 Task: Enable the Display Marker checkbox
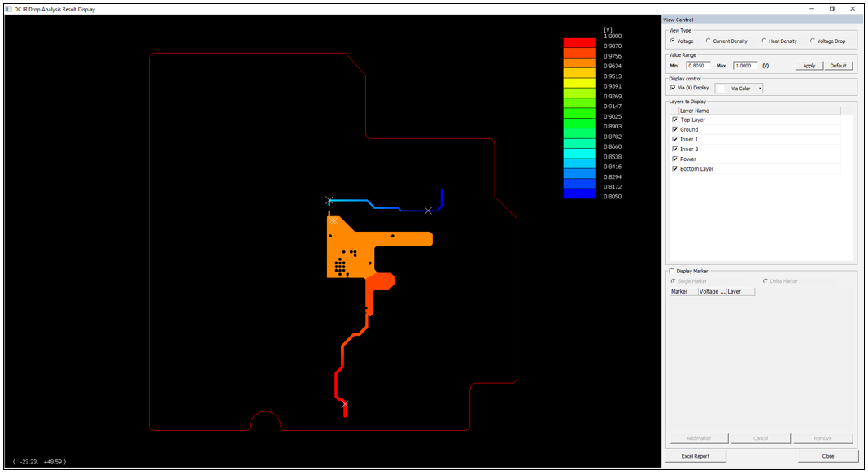tap(671, 272)
